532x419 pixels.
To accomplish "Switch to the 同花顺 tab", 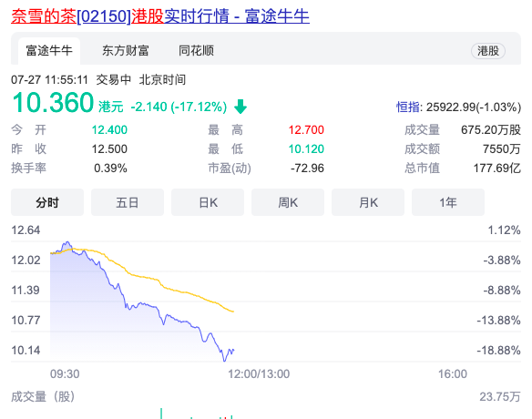I will click(x=197, y=51).
